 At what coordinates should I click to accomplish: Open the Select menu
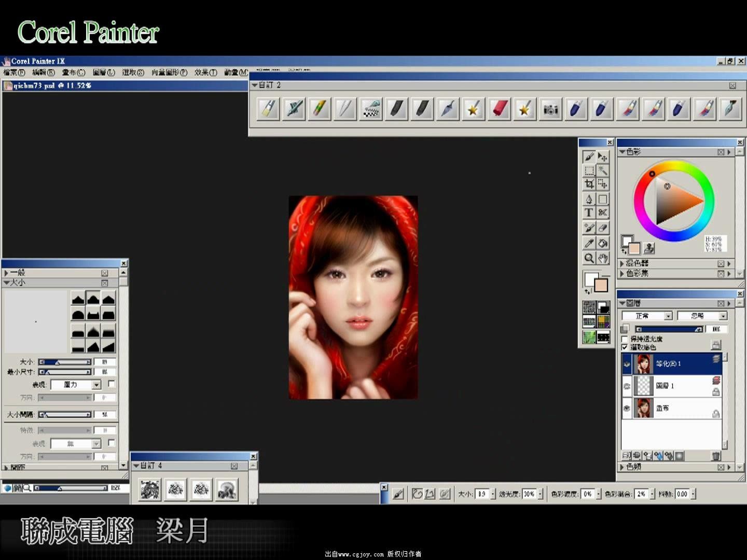(133, 73)
